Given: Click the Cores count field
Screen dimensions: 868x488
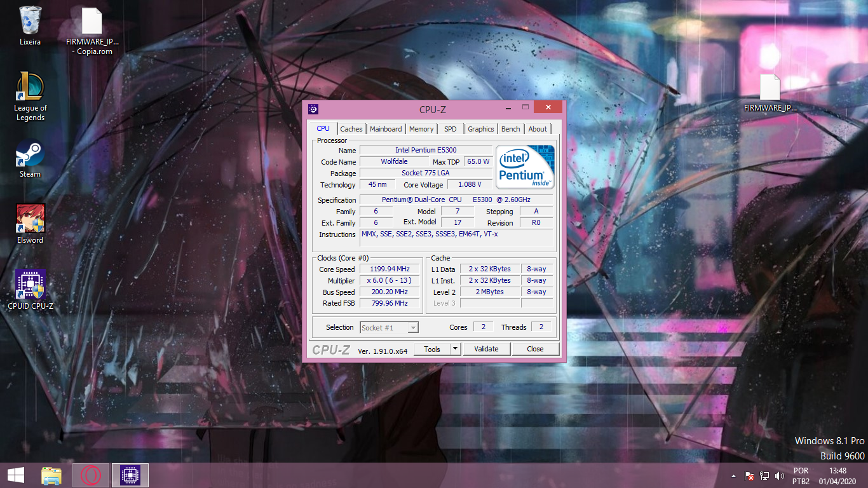Looking at the screenshot, I should 483,327.
